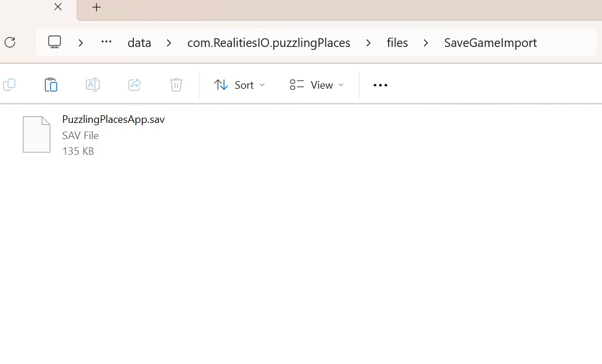Click the SAV File type label
The image size is (602, 364).
(x=80, y=136)
